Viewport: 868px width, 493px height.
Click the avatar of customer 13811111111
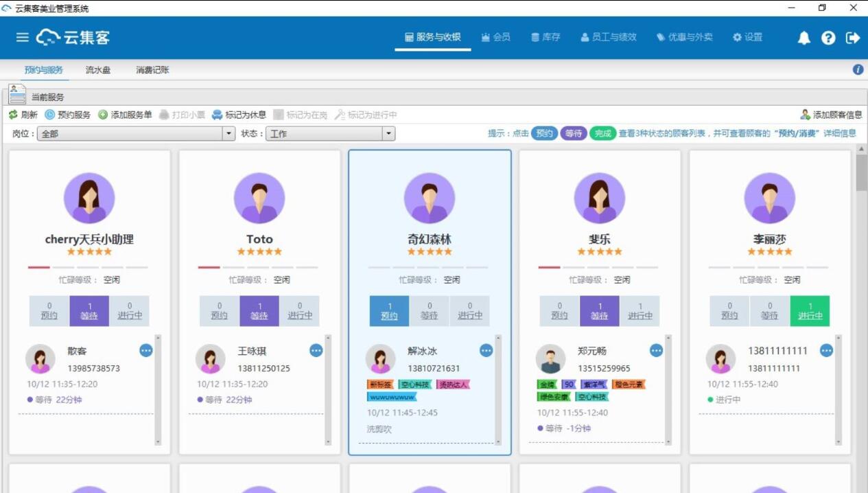click(720, 359)
